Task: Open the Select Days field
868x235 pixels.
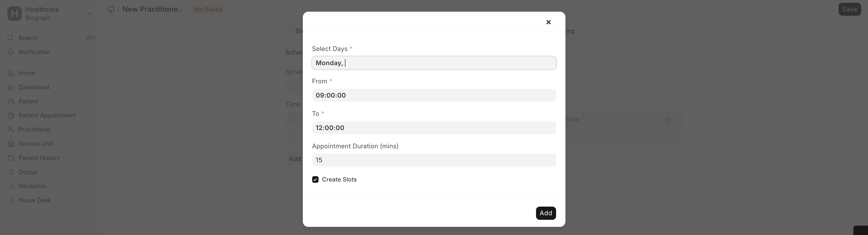Action: coord(434,63)
